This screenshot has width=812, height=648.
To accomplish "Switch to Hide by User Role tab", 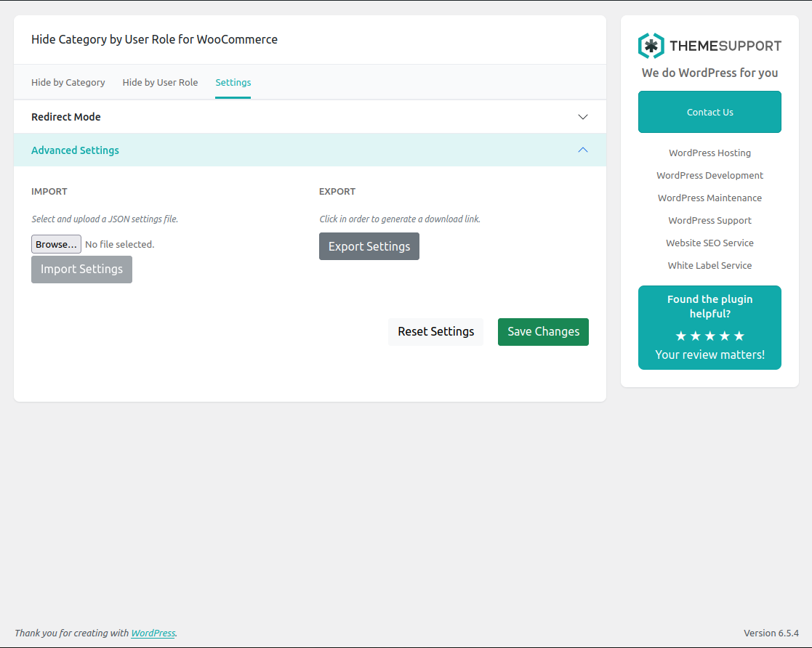I will [160, 82].
